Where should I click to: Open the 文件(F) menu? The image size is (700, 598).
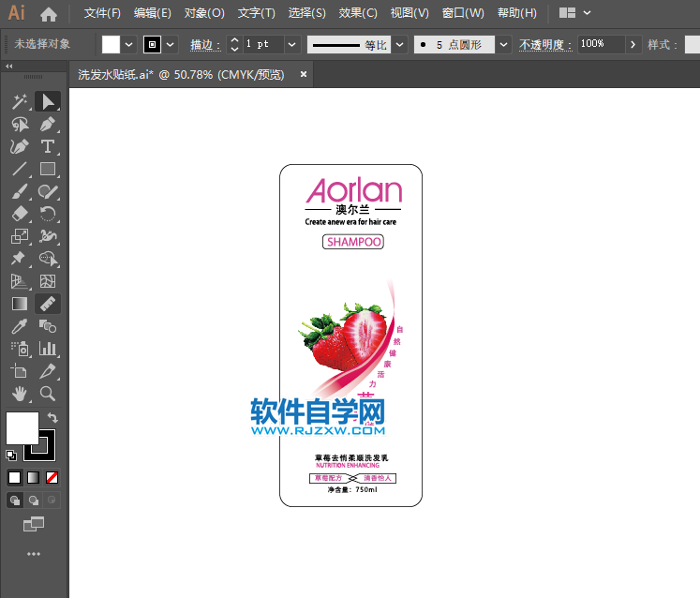click(x=102, y=13)
